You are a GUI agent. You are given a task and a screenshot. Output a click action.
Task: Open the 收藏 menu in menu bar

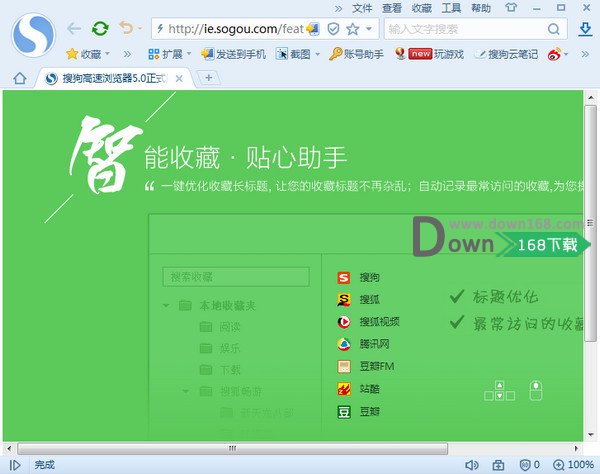click(x=422, y=8)
